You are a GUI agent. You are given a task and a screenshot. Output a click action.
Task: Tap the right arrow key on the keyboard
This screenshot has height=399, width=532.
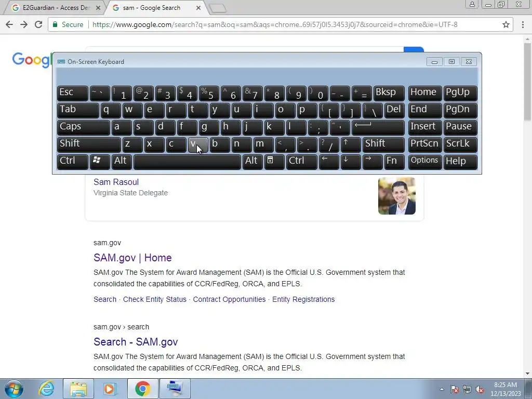(373, 161)
